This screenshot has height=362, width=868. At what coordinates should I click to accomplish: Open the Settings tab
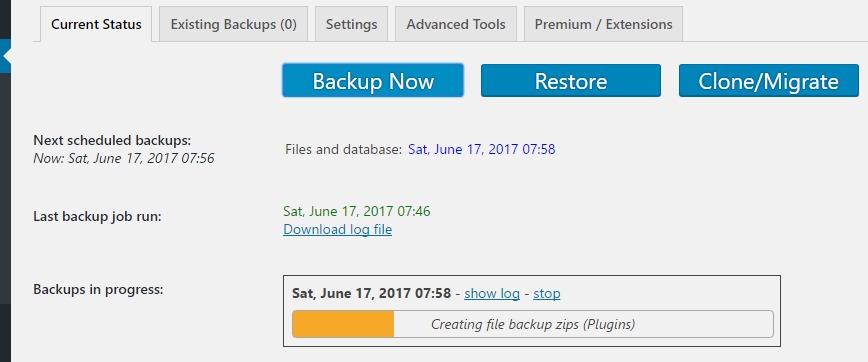tap(352, 24)
